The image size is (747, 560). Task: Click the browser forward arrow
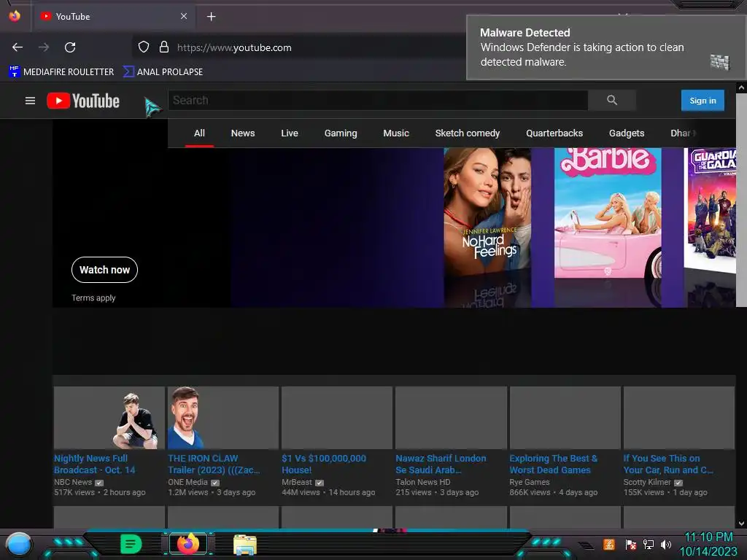pos(44,47)
